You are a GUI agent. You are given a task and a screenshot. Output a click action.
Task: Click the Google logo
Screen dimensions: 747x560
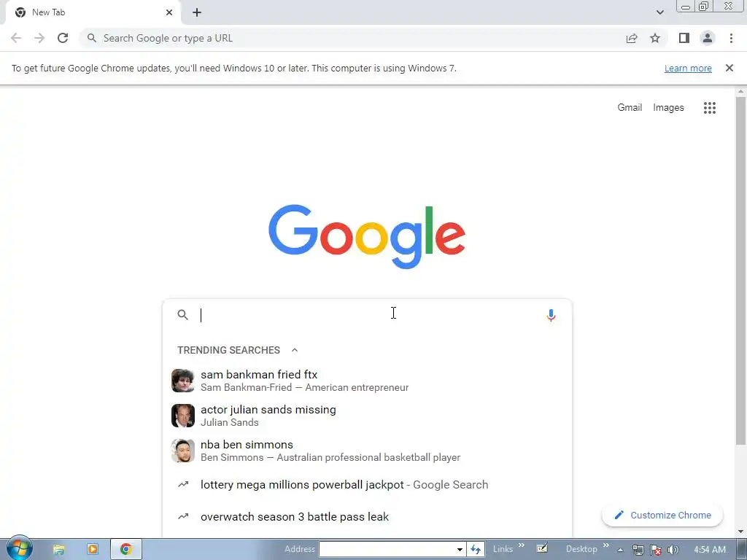point(367,237)
